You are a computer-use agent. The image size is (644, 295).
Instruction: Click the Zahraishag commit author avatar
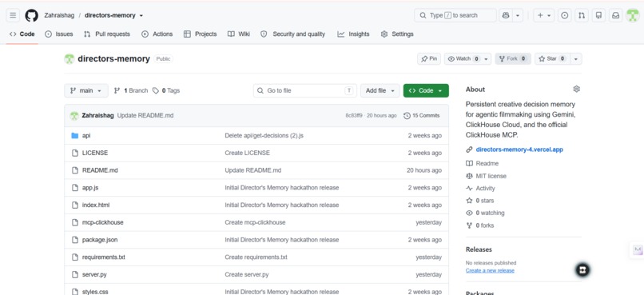[x=74, y=115]
